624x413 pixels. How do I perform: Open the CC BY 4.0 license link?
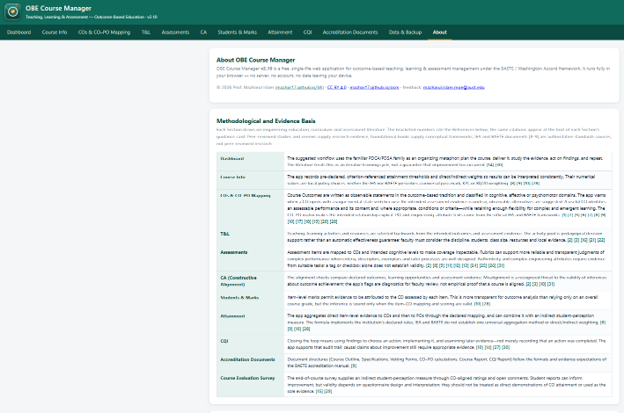337,87
